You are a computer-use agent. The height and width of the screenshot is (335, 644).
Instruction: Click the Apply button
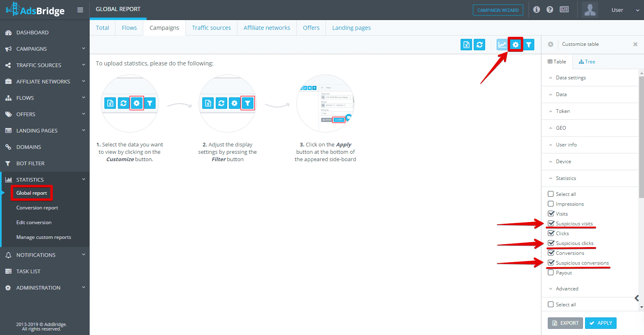pos(601,323)
